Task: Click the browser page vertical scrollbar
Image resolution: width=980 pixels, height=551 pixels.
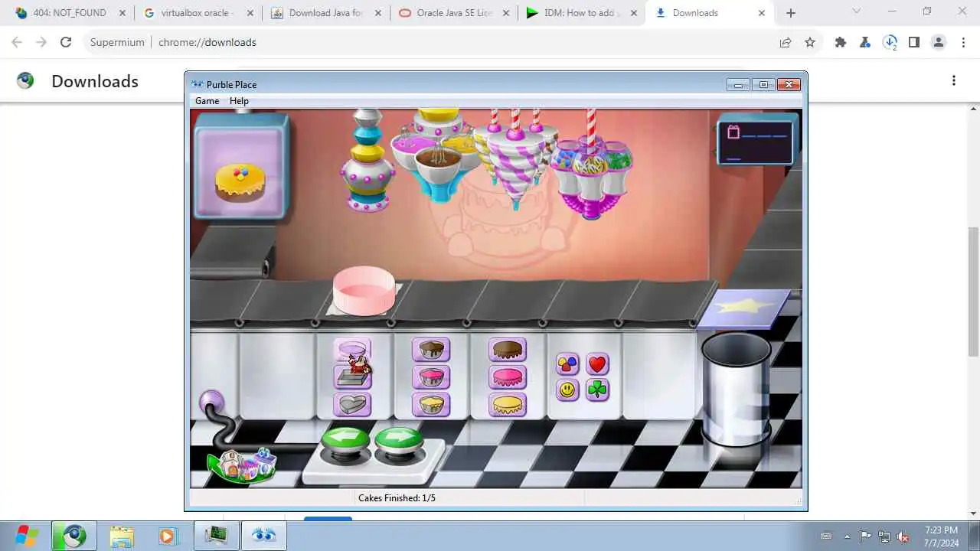Action: click(x=973, y=291)
